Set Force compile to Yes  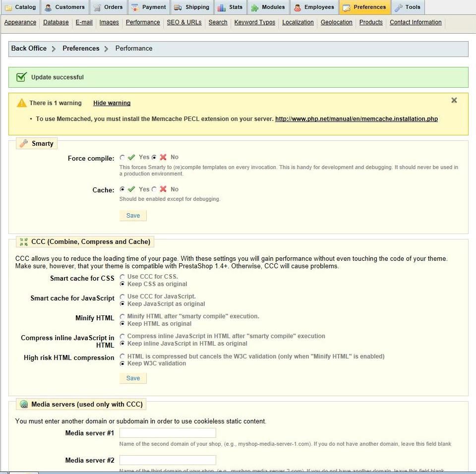(122, 157)
